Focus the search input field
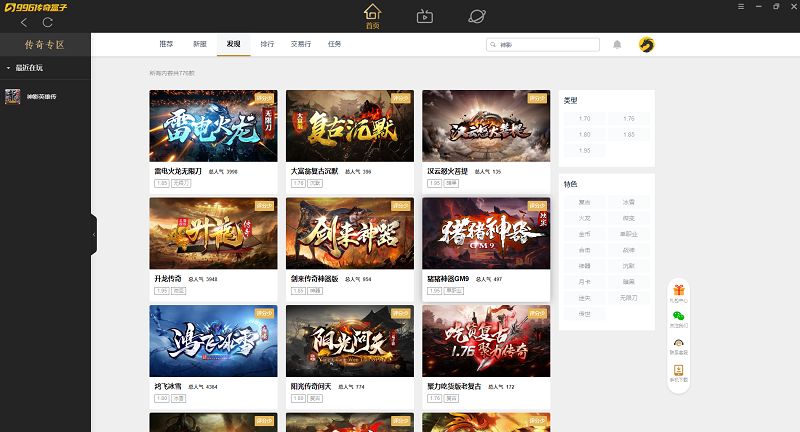The height and width of the screenshot is (432, 800). (543, 45)
